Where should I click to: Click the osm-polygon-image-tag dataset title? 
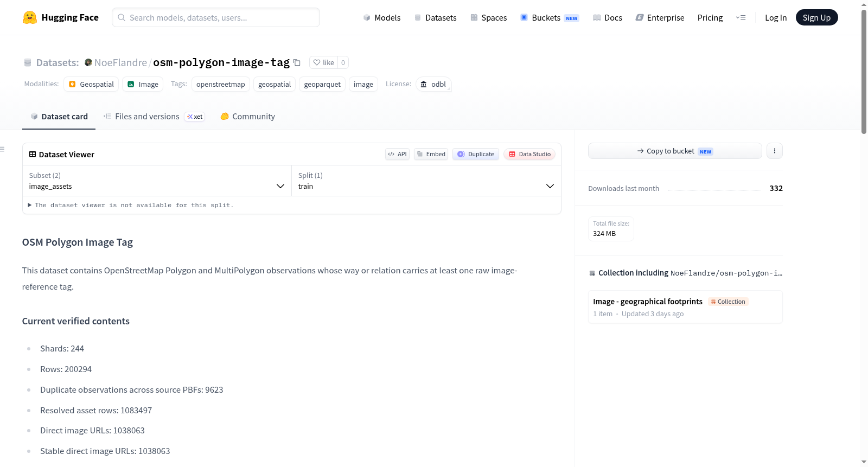(221, 62)
